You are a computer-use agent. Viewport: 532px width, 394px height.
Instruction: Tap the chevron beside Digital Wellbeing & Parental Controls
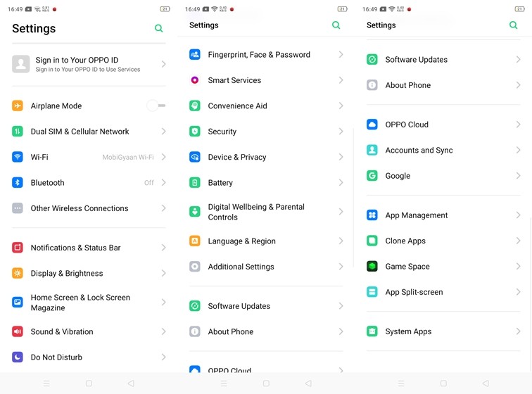point(341,212)
